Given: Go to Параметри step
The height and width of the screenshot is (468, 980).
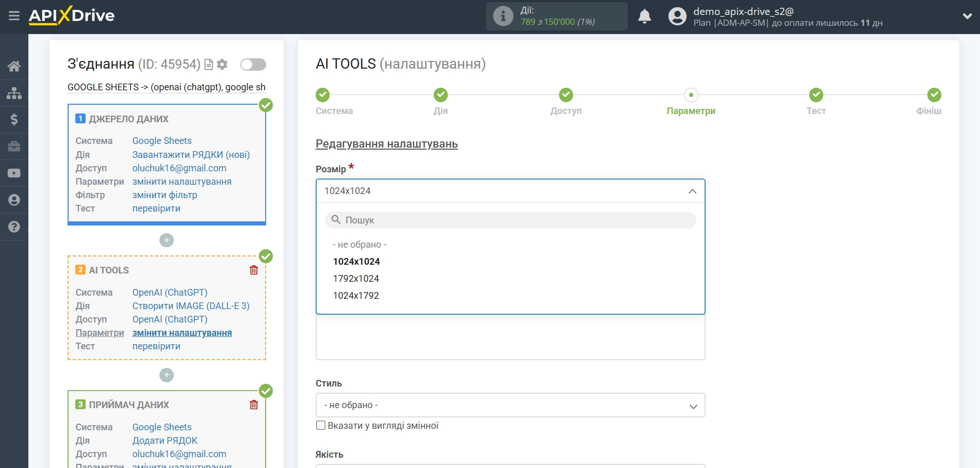Looking at the screenshot, I should [x=691, y=95].
